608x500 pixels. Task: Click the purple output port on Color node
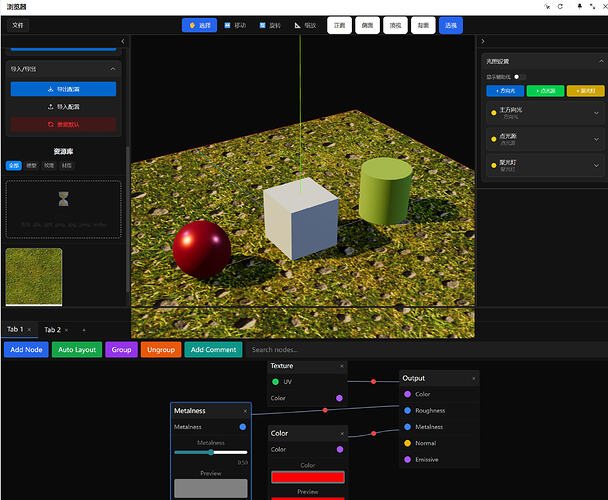pos(340,449)
